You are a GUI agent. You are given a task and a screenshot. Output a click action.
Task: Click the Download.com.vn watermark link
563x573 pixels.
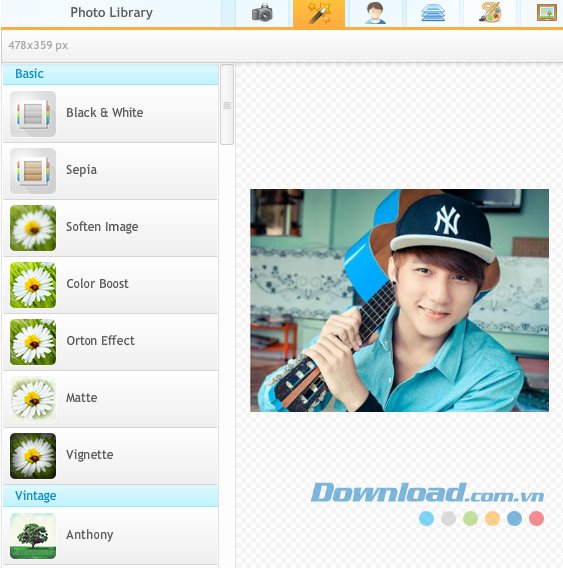[427, 493]
